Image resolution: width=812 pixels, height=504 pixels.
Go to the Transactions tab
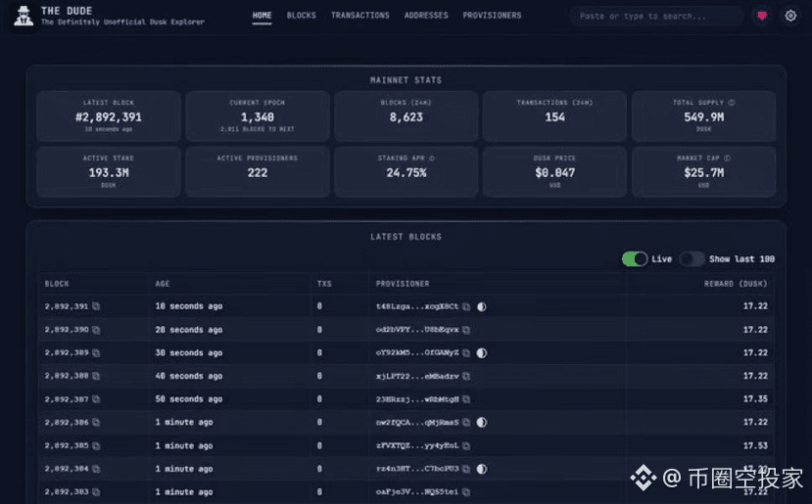pyautogui.click(x=359, y=16)
